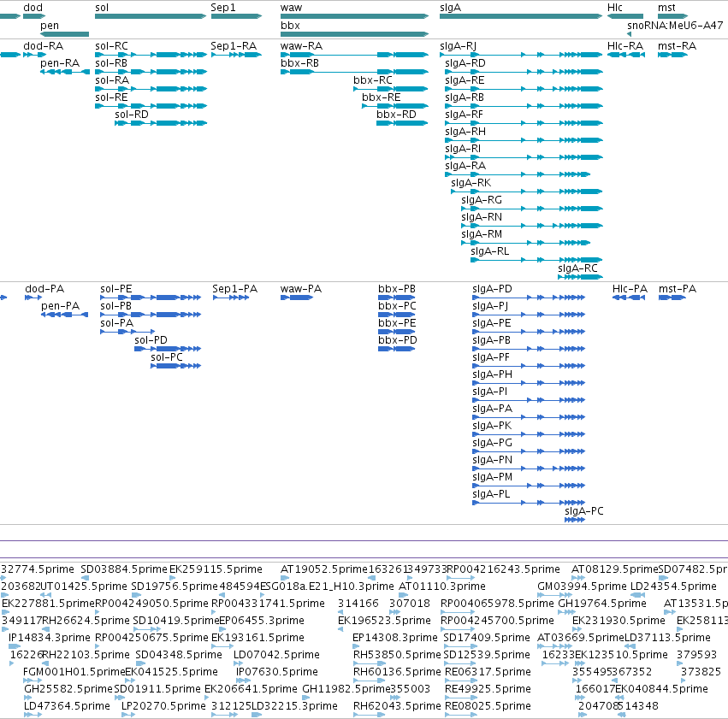Select transcript bbx-RE
The width and height of the screenshot is (728, 719).
point(382,97)
